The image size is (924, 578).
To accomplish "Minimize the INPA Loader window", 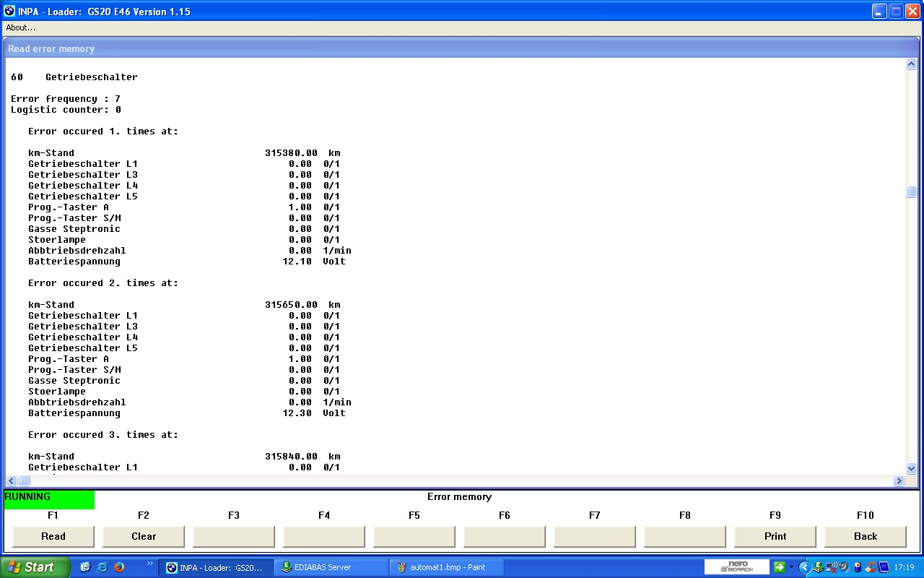I will [x=879, y=12].
